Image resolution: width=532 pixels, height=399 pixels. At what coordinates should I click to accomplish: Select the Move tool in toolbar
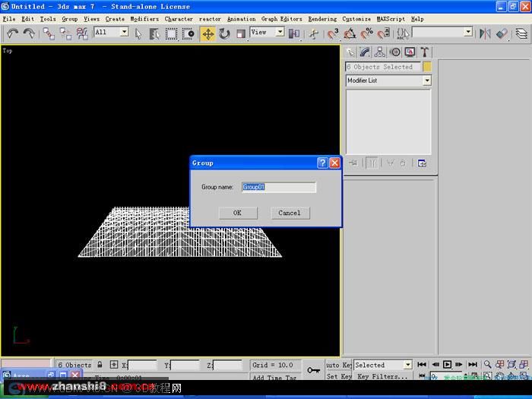pyautogui.click(x=207, y=34)
